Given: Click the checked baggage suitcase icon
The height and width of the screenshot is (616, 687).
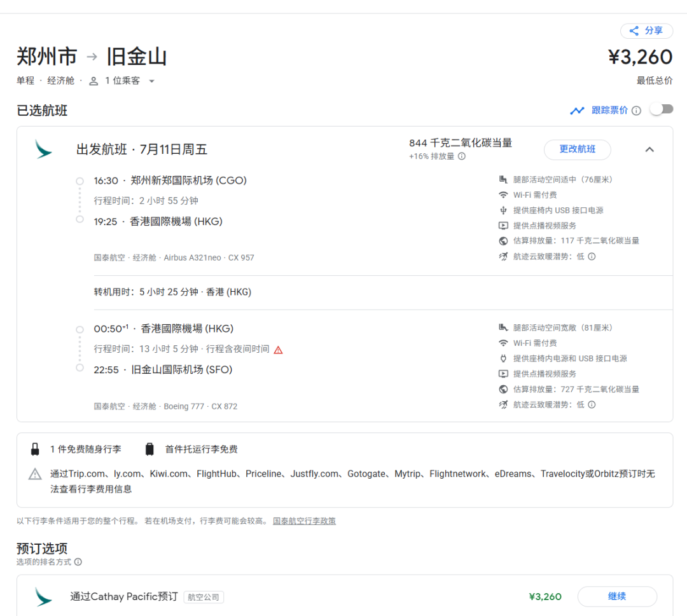Looking at the screenshot, I should (x=149, y=449).
